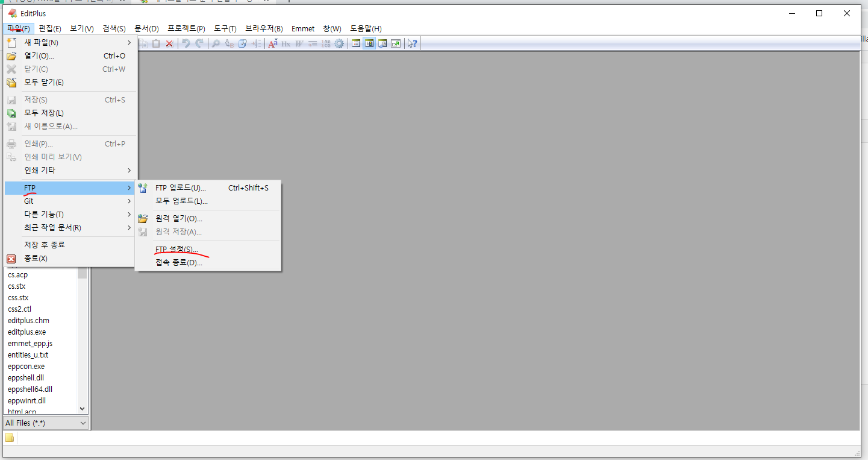
Task: Open the 프로젝트(P) menu
Action: (186, 28)
